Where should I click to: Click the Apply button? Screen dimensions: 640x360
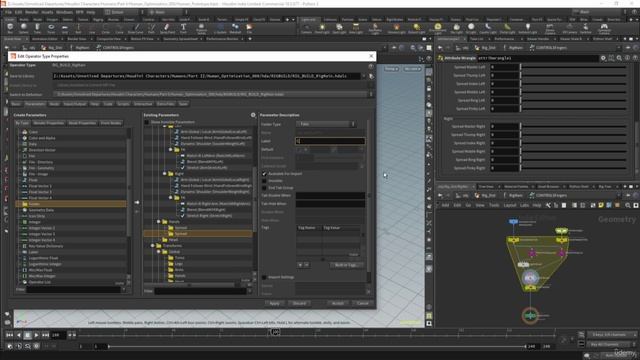pos(274,303)
